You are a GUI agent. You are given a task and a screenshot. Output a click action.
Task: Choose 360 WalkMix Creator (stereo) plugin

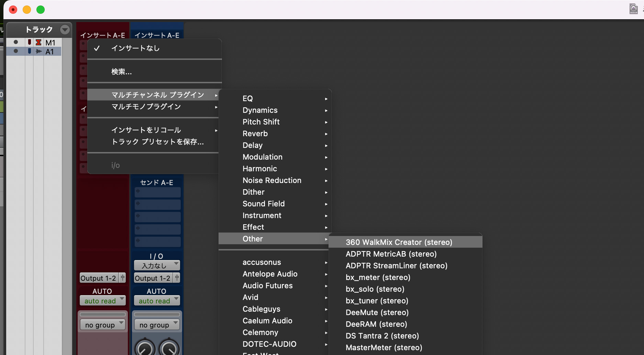coord(399,242)
